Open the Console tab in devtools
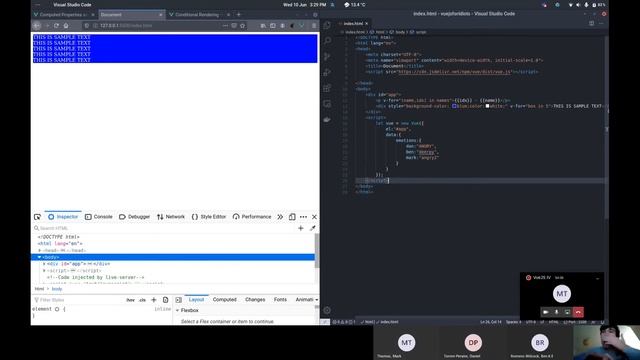 pyautogui.click(x=98, y=217)
